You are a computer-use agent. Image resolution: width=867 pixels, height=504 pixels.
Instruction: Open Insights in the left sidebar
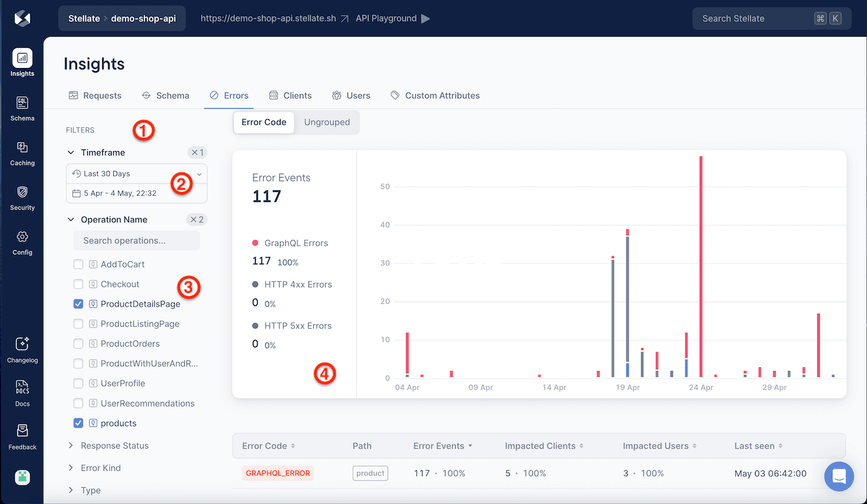click(22, 59)
